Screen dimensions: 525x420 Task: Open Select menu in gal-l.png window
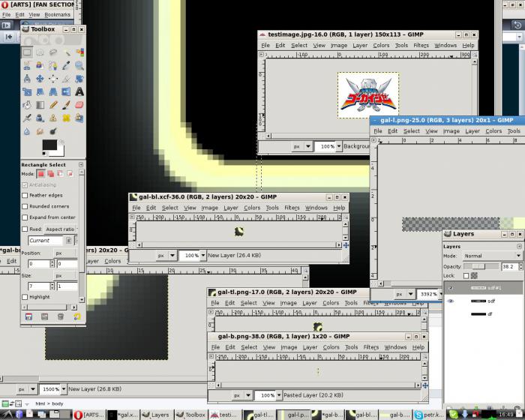412,131
